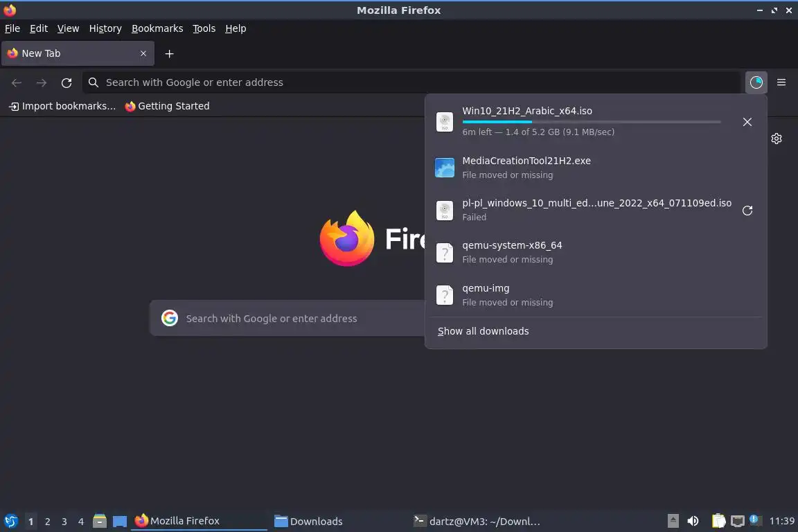The width and height of the screenshot is (798, 532).
Task: Switch to dartz@VM3 terminal taskbar window
Action: pos(477,522)
